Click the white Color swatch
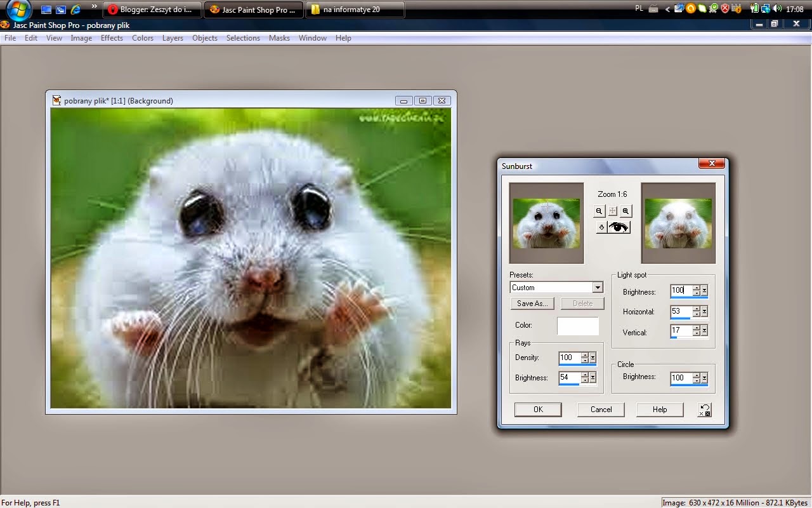 tap(577, 326)
